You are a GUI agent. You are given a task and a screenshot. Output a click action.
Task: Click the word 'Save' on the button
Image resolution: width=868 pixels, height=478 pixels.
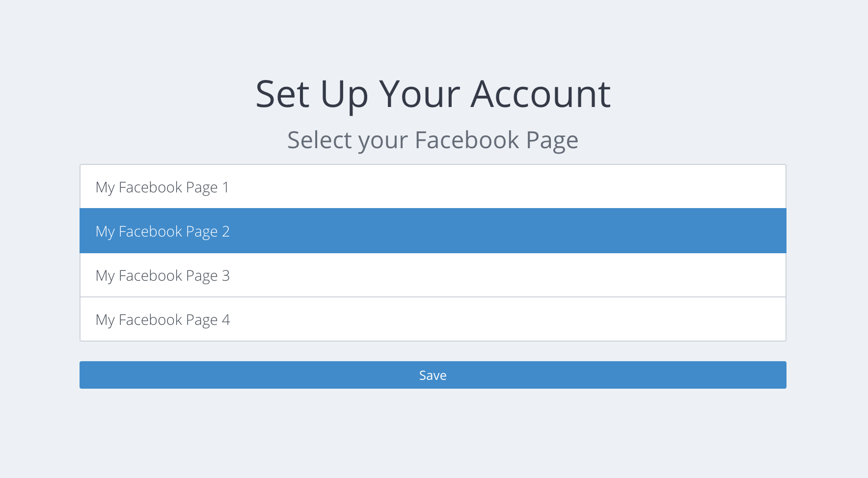click(433, 375)
